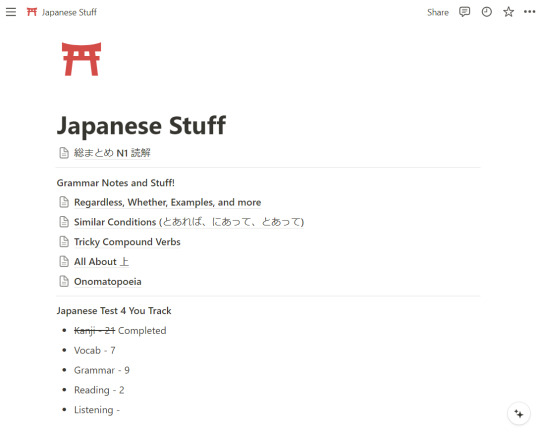
Task: Click the Japanese Stuff page title
Action: point(141,125)
